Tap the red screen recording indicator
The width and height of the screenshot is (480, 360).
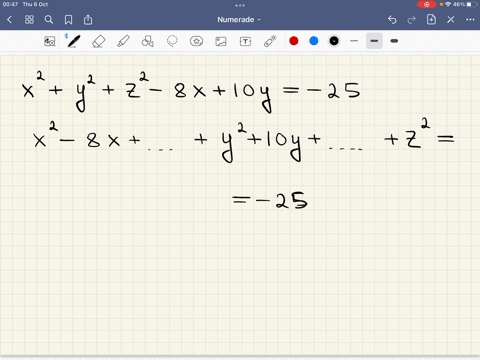[x=426, y=4]
